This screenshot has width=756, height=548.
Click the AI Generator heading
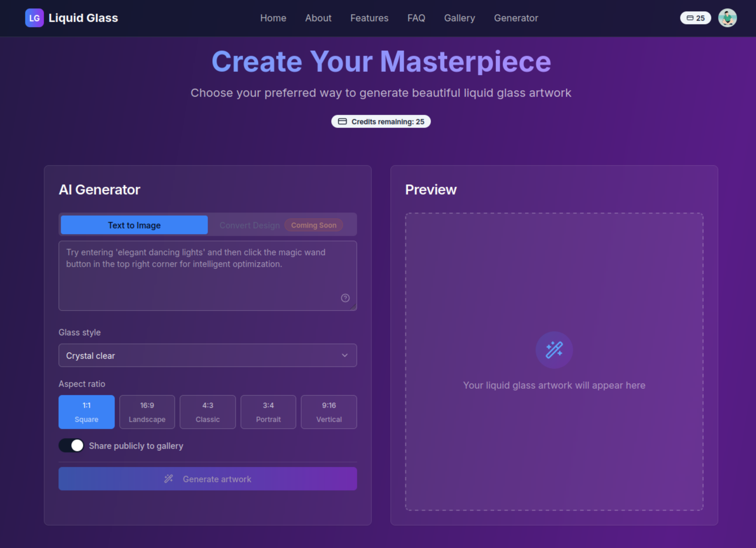pos(99,190)
